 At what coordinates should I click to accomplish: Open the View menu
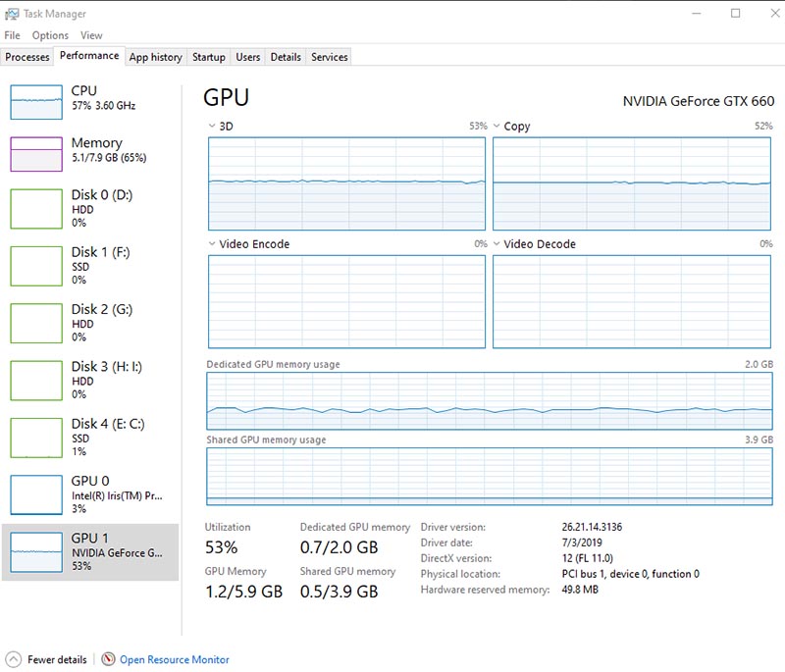coord(91,35)
